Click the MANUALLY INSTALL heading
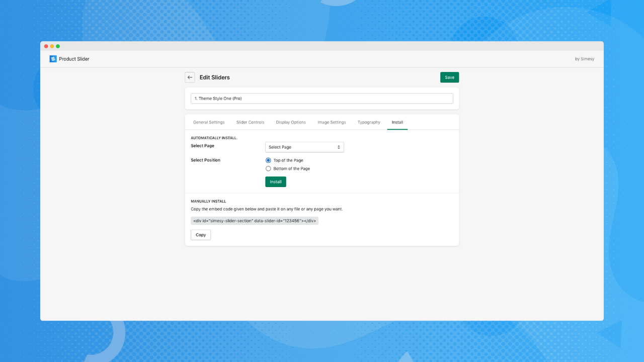The width and height of the screenshot is (644, 362). (x=208, y=201)
